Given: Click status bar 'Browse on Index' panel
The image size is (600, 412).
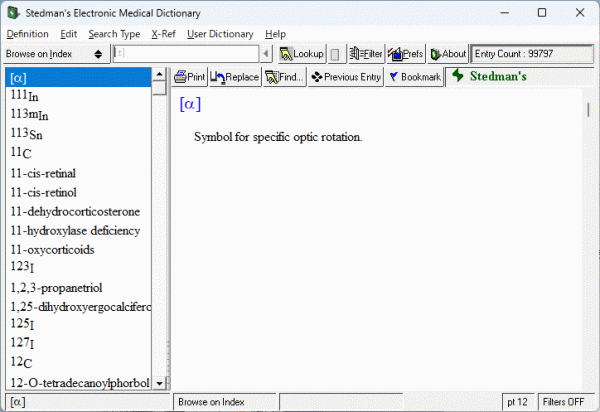Looking at the screenshot, I should point(225,402).
